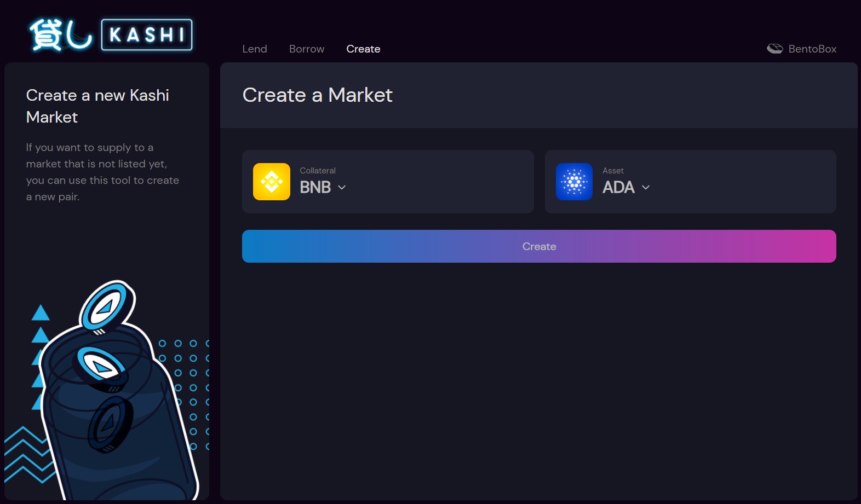Expand the ADA asset chevron
This screenshot has height=504, width=861.
point(646,187)
